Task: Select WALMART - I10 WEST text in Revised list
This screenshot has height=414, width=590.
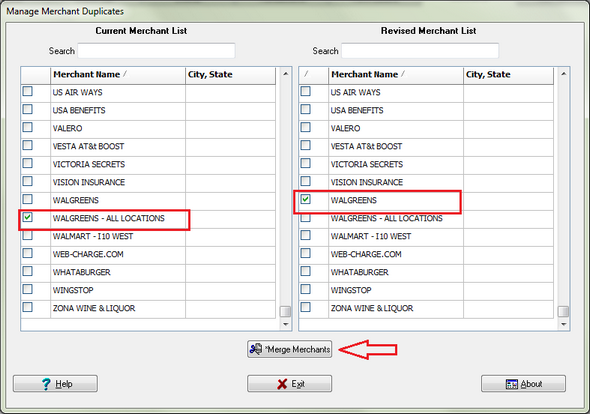Action: (371, 236)
